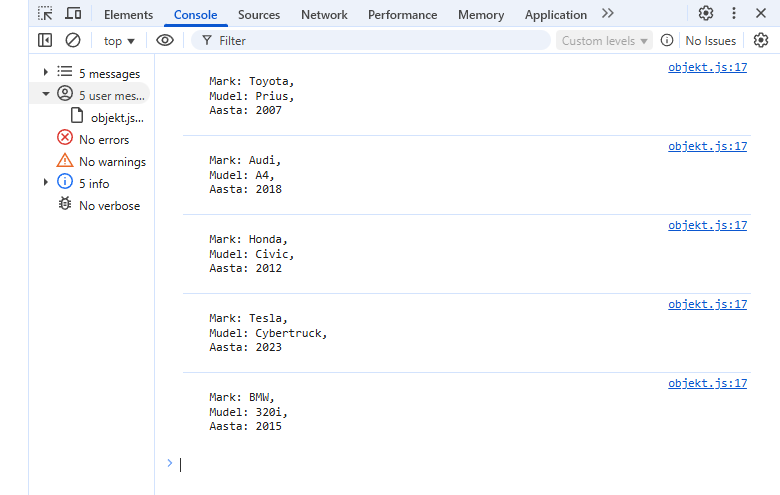780x495 pixels.
Task: Select the No errors filter item
Action: pyautogui.click(x=104, y=139)
